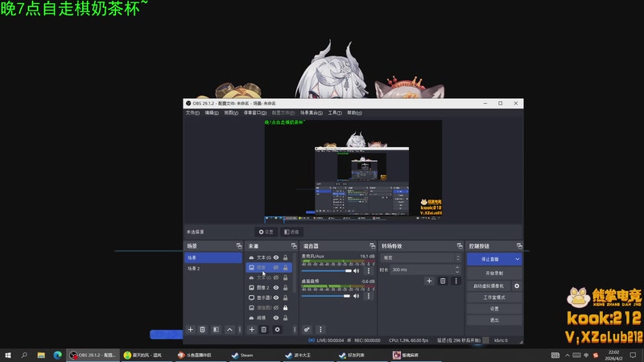Open virtual camera settings gear icon
Image resolution: width=644 pixels, height=362 pixels.
(x=517, y=286)
